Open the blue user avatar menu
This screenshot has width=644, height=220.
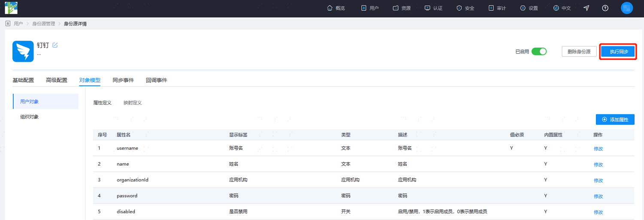[627, 8]
